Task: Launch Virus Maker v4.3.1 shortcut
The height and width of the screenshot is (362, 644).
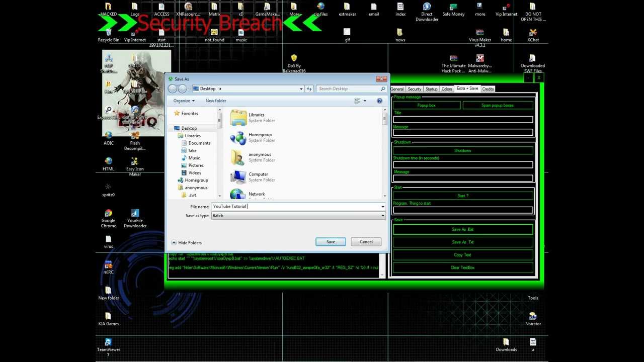Action: coord(480,38)
